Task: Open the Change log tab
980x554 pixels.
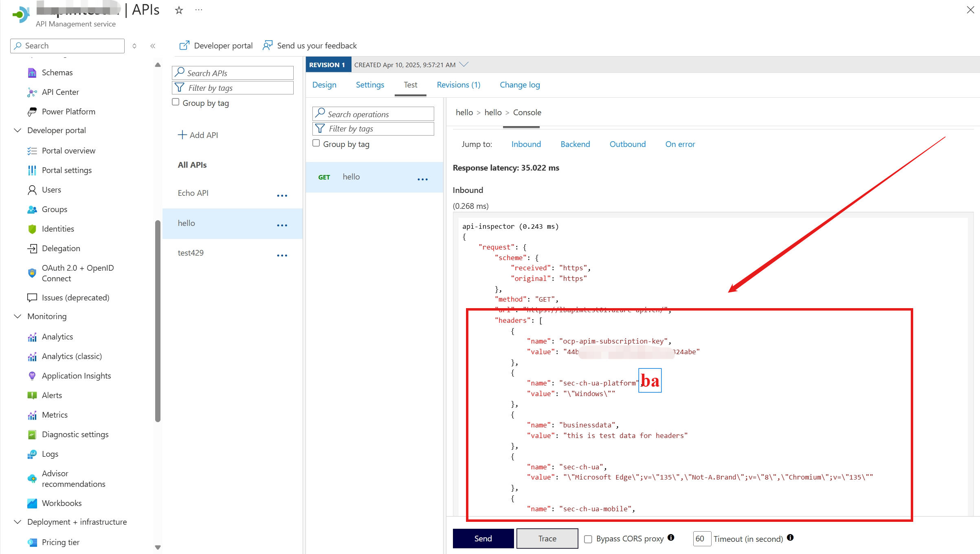Action: [520, 85]
